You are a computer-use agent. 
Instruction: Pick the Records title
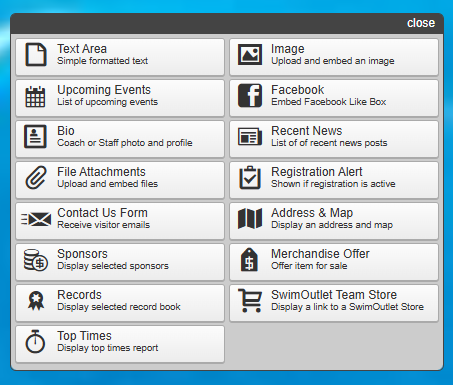[x=79, y=295]
